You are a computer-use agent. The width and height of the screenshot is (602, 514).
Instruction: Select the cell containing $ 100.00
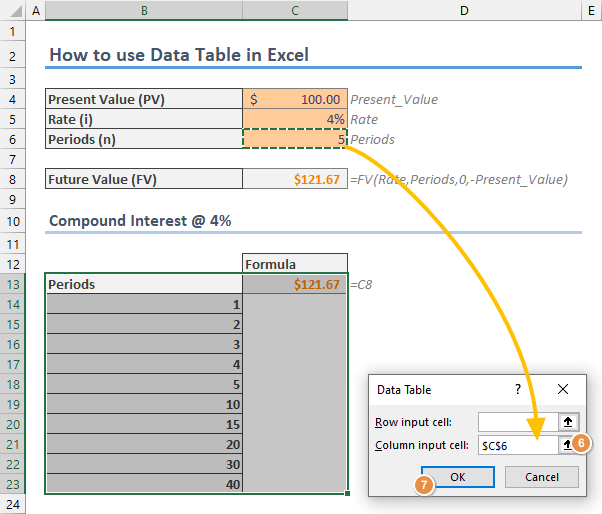295,99
